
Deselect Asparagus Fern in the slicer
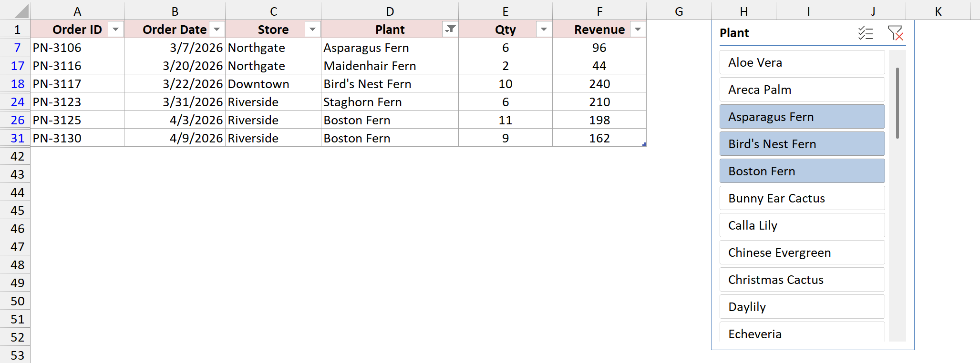pyautogui.click(x=802, y=117)
